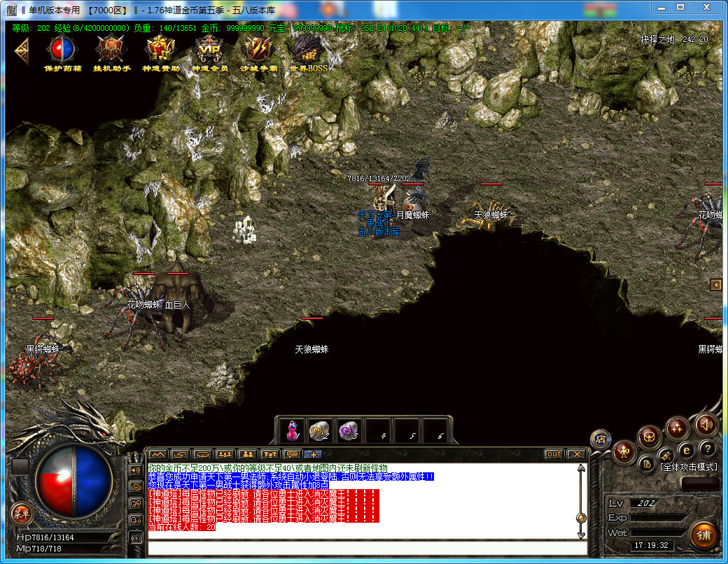Use the orange scroll stone in slot 2
Image resolution: width=728 pixels, height=564 pixels.
coord(319,431)
